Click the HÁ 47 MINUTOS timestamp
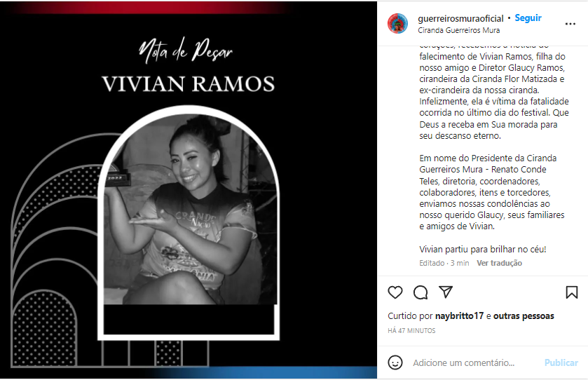This screenshot has height=380, width=588. (411, 330)
